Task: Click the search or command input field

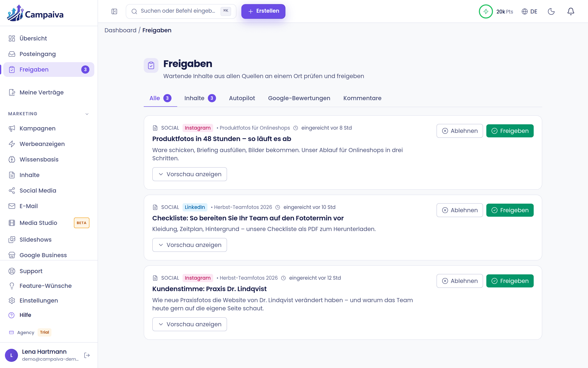Action: pos(181,11)
